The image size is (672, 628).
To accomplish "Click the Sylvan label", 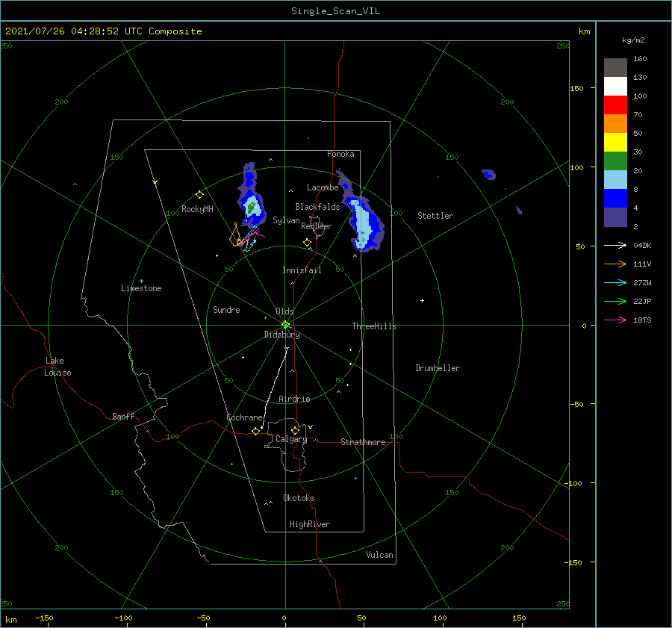I will [286, 220].
